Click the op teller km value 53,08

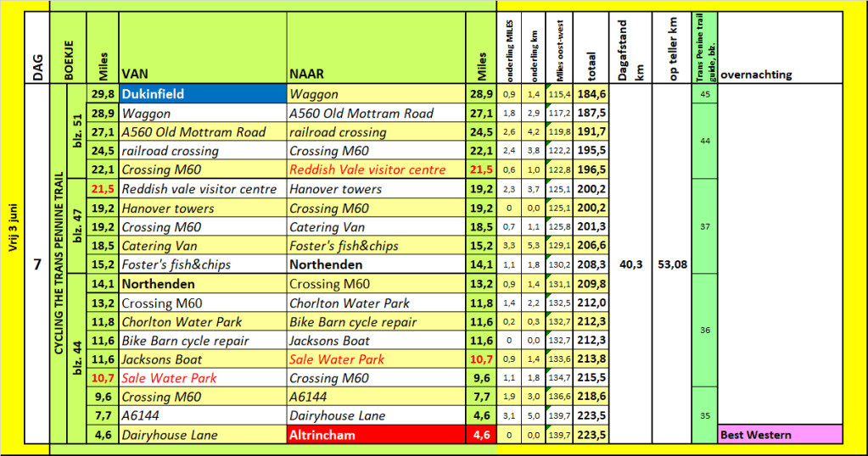pyautogui.click(x=672, y=264)
